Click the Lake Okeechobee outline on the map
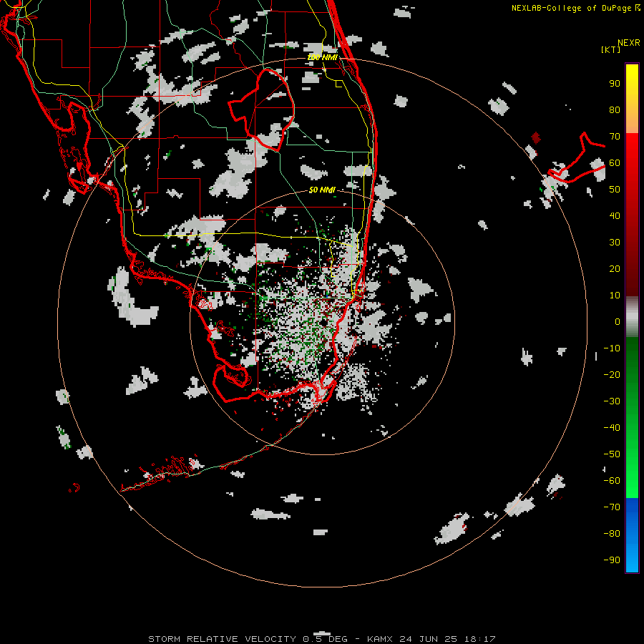Image resolution: width=644 pixels, height=644 pixels. [x=262, y=109]
